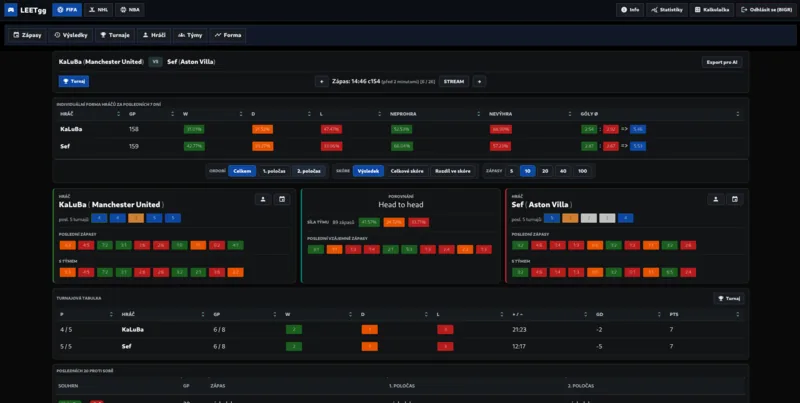Go to previous match arrow
Image resolution: width=800 pixels, height=403 pixels.
[321, 81]
